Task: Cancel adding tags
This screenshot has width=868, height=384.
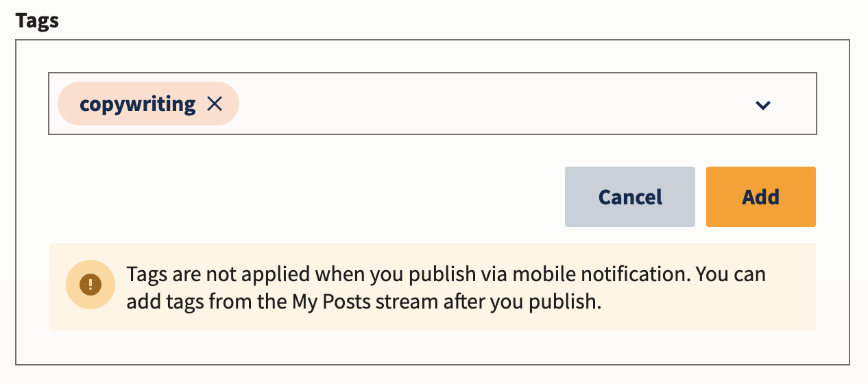Action: 630,197
